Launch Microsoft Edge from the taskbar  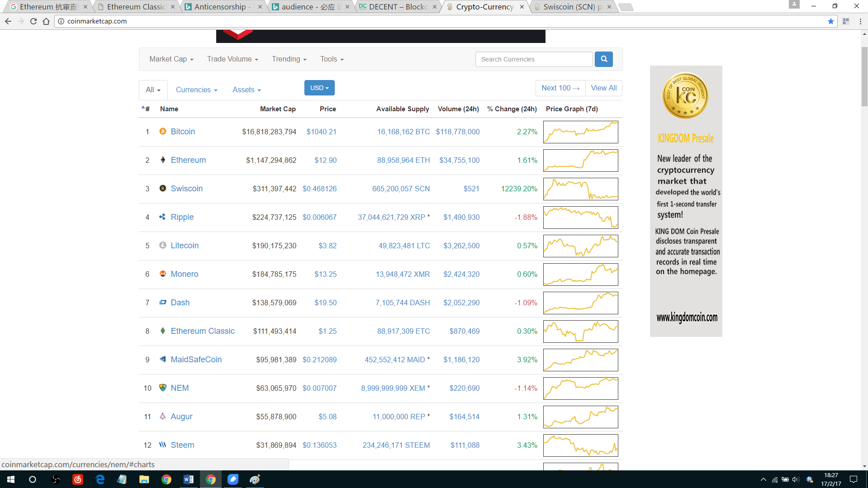[100, 479]
